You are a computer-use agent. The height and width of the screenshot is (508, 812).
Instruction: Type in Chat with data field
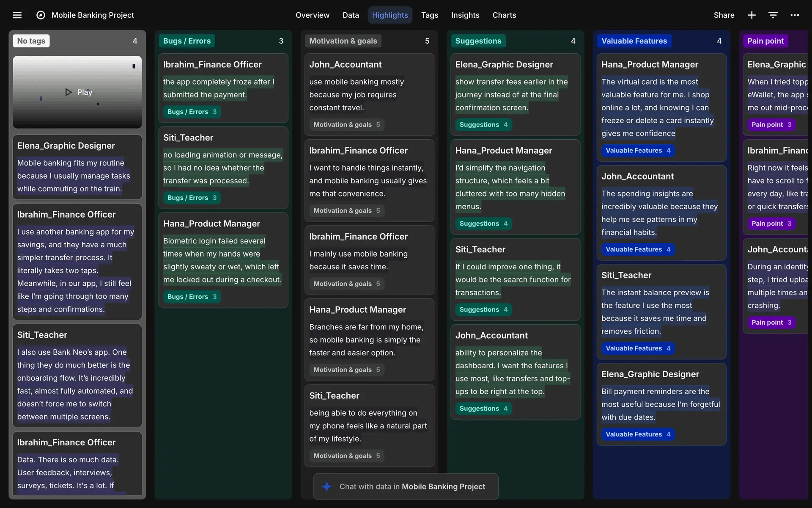tap(412, 486)
